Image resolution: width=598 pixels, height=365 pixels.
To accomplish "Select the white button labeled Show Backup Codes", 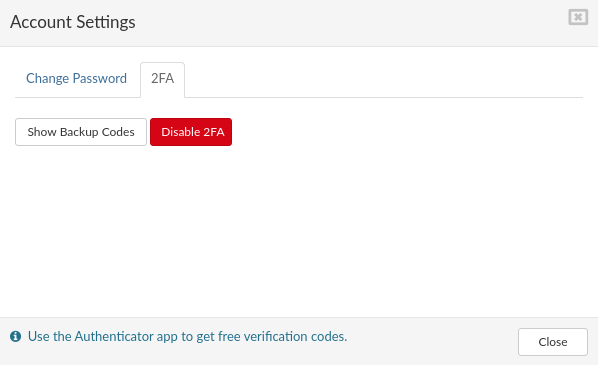I will point(81,132).
